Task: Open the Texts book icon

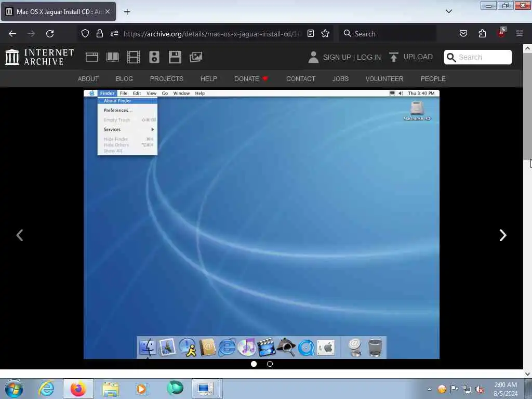Action: 113,57
